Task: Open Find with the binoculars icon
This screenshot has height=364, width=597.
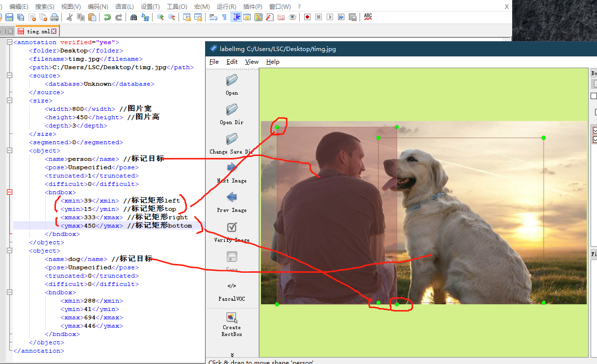Action: point(133,17)
